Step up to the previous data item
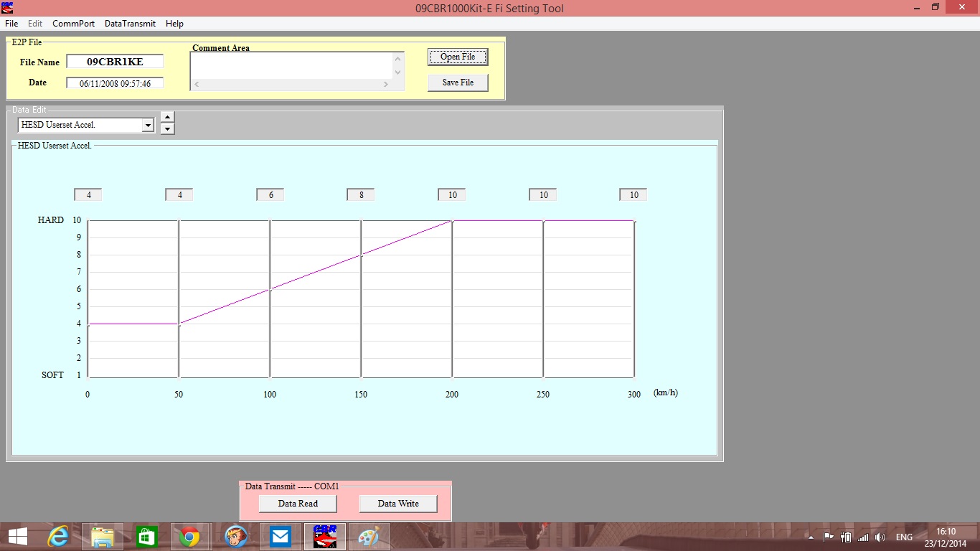980x551 pixels. coord(167,117)
